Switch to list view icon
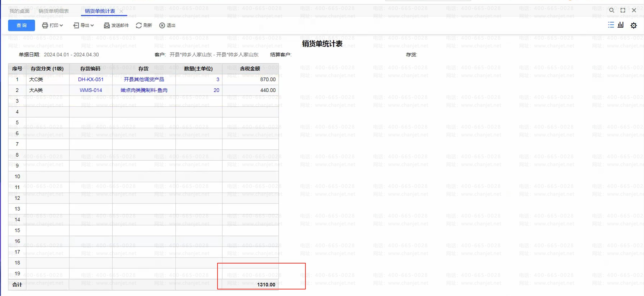The image size is (644, 296). tap(611, 25)
